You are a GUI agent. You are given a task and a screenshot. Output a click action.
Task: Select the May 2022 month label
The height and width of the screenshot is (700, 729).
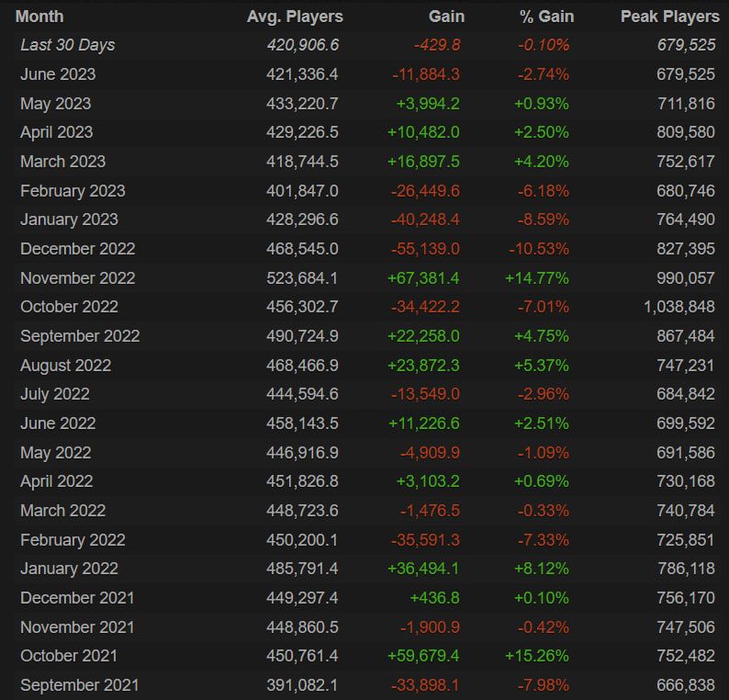[56, 453]
